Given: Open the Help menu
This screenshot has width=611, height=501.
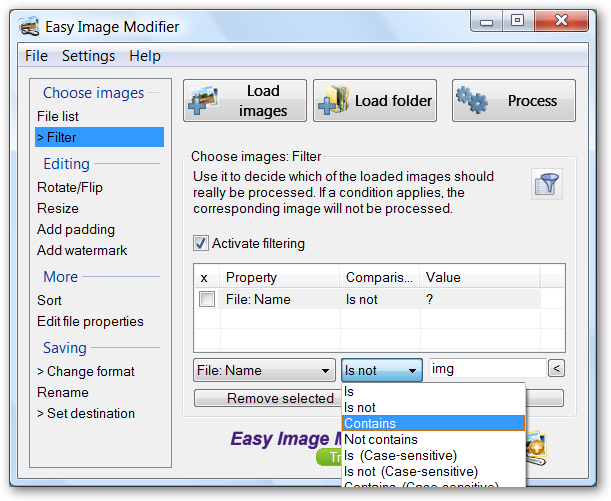Looking at the screenshot, I should click(145, 56).
